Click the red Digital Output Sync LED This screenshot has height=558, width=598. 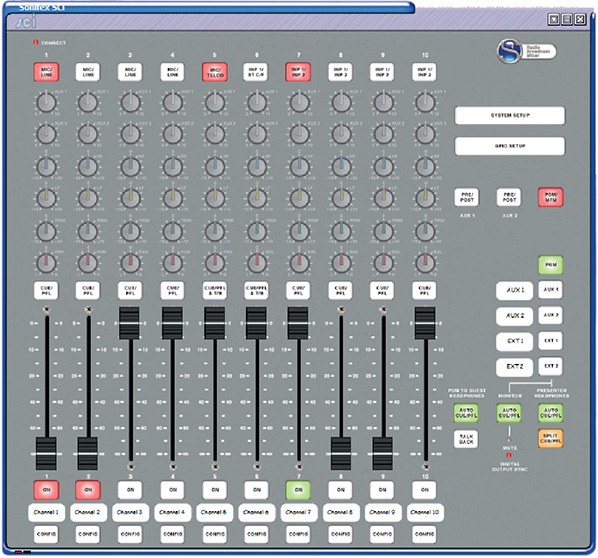(508, 455)
